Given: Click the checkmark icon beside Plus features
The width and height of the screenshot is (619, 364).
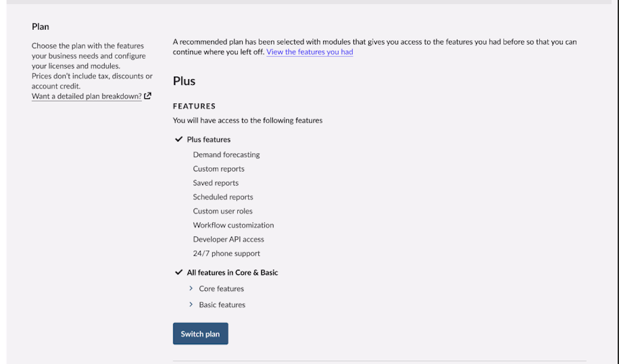Looking at the screenshot, I should point(179,139).
